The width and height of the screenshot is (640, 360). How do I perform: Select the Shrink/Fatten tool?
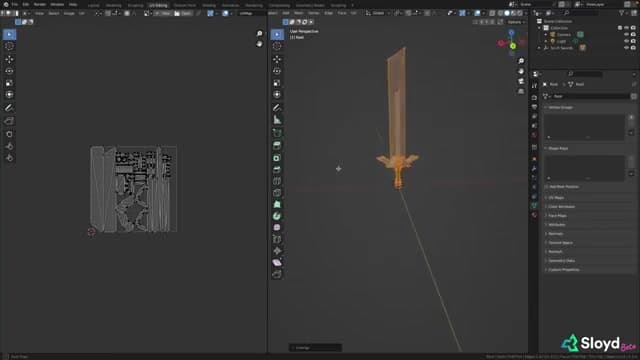(277, 251)
